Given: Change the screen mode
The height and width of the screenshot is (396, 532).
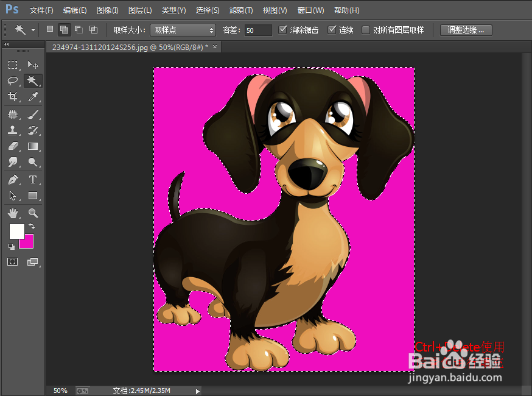Looking at the screenshot, I should click(33, 262).
